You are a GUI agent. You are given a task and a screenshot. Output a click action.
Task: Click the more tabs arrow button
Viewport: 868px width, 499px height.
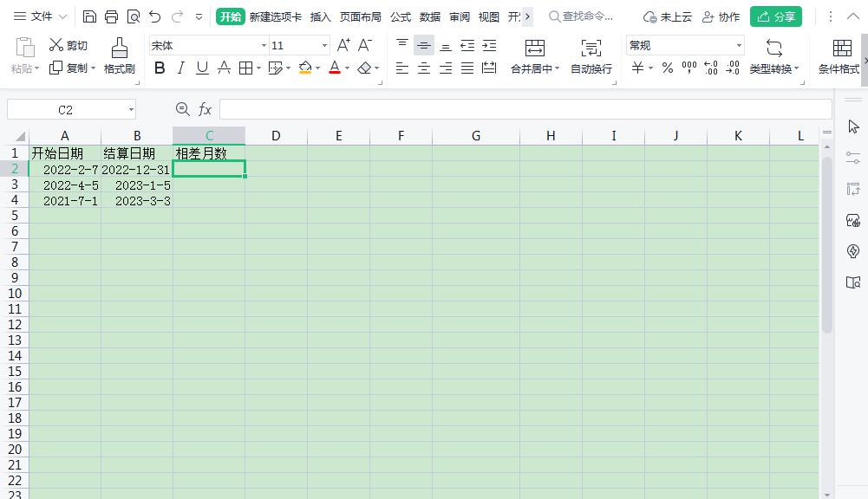(x=527, y=16)
